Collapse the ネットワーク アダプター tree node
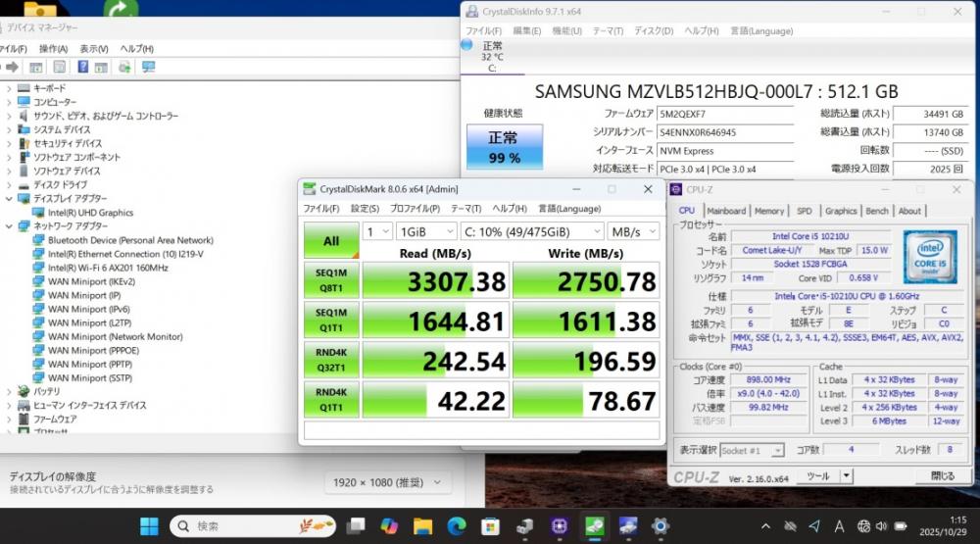 (x=9, y=226)
